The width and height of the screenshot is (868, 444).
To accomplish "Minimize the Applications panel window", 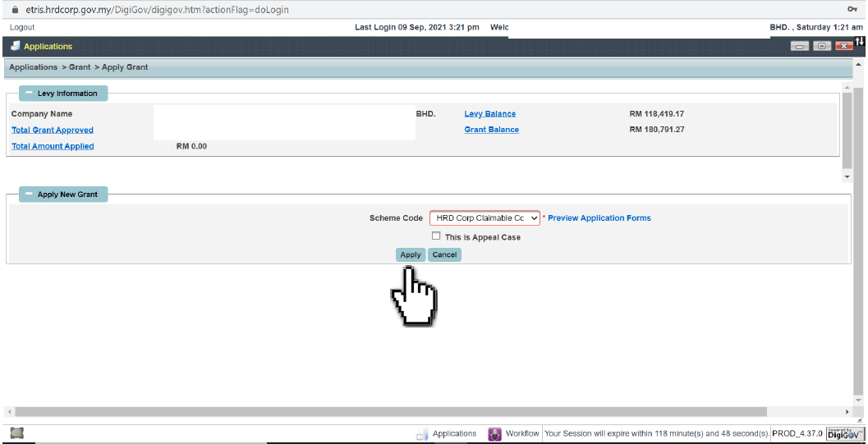I will [800, 47].
